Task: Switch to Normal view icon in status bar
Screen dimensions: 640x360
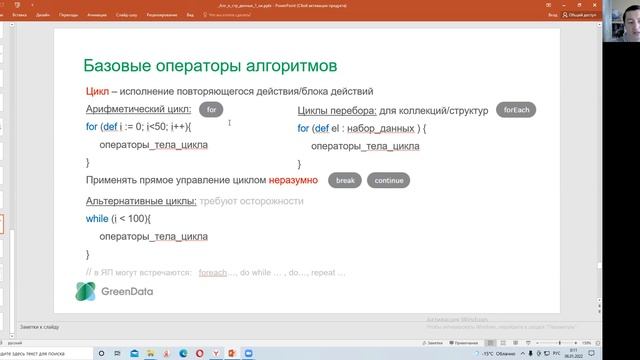Action: pyautogui.click(x=491, y=343)
